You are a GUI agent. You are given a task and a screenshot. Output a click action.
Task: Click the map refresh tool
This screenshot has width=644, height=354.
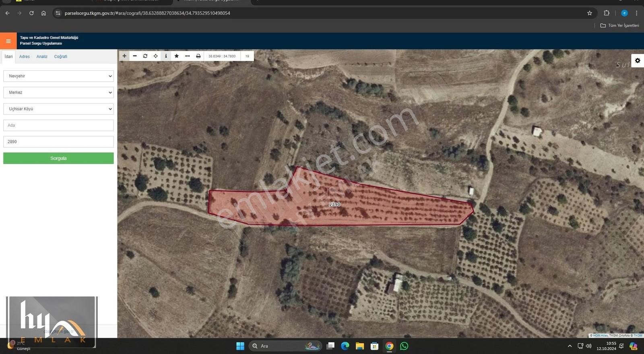[x=145, y=56]
